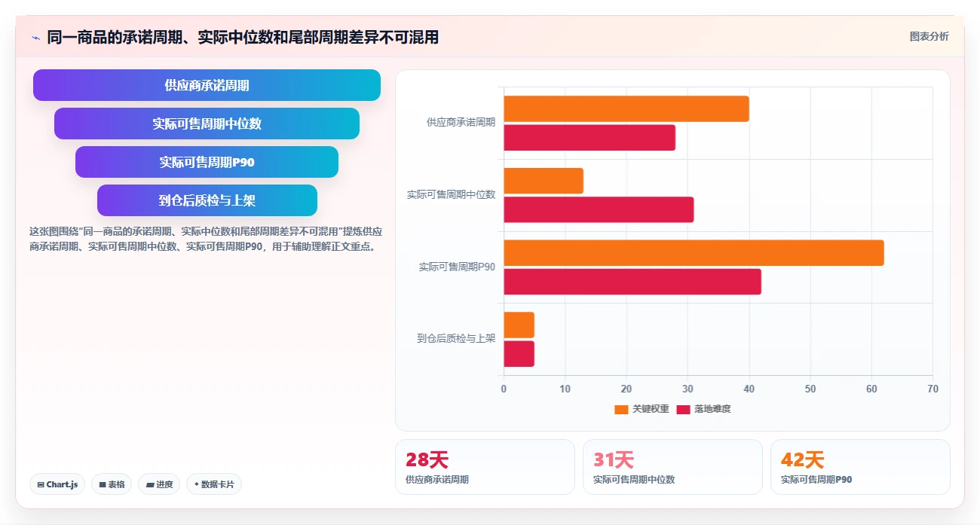Click the 表格 tag
980x525 pixels.
point(112,484)
